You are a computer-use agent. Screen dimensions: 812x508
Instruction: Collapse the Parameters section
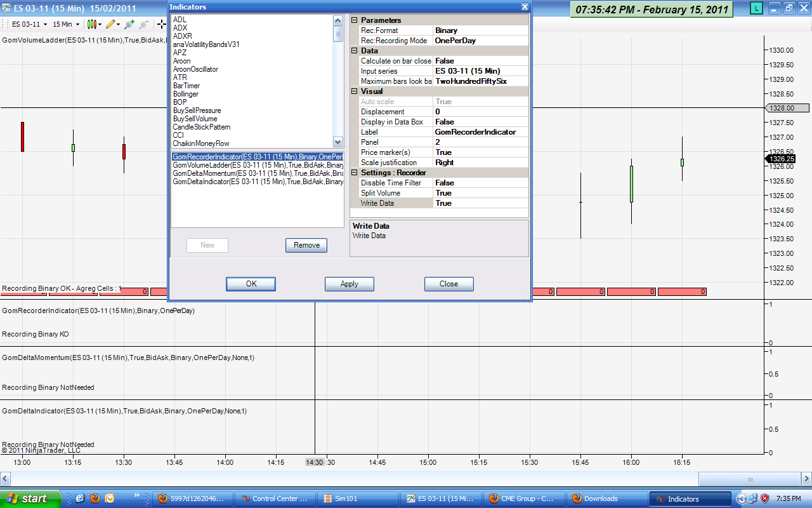(x=355, y=20)
